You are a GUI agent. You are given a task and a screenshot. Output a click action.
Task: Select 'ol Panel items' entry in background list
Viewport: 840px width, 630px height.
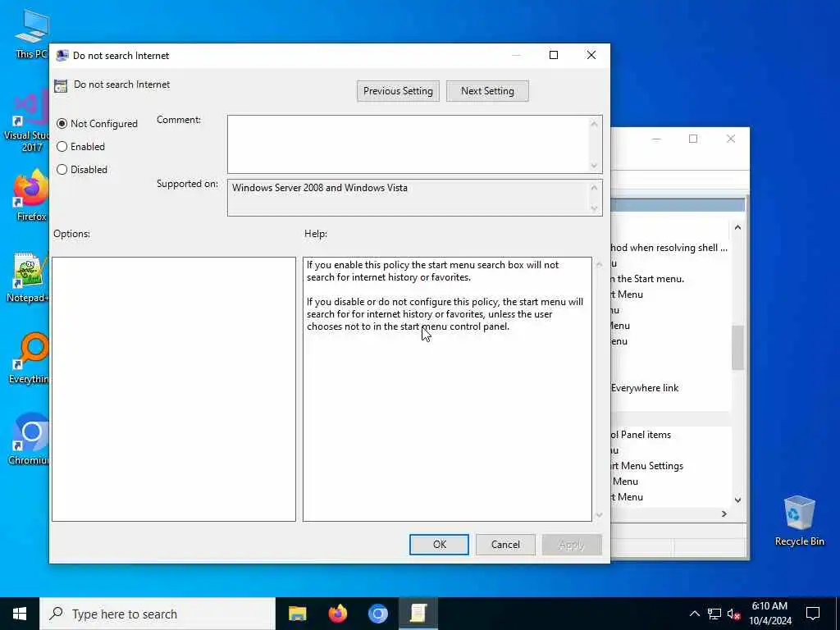(641, 435)
